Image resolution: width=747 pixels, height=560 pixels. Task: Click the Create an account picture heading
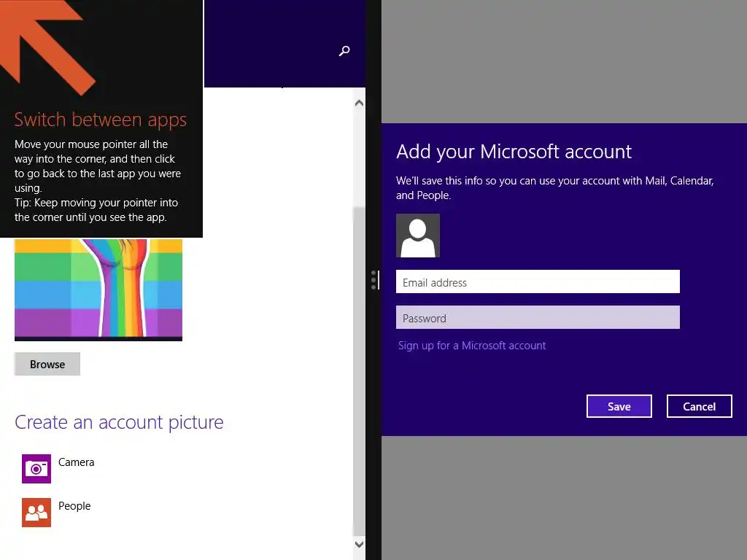pos(119,422)
